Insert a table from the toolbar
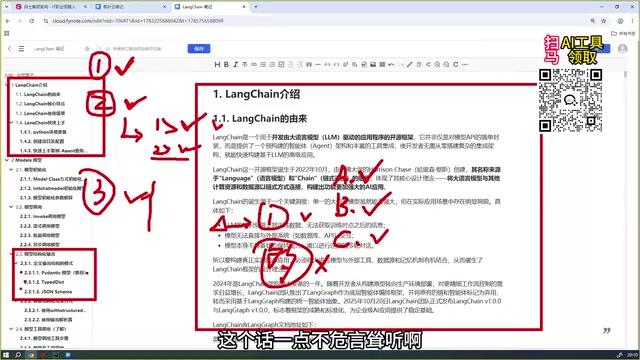Image resolution: width=640 pixels, height=360 pixels. click(382, 64)
